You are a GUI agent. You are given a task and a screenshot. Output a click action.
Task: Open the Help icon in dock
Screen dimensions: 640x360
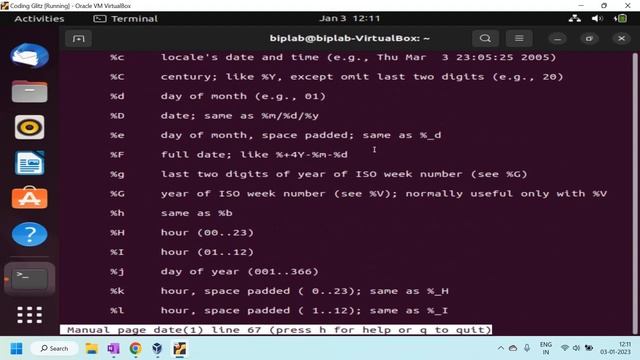coord(29,234)
